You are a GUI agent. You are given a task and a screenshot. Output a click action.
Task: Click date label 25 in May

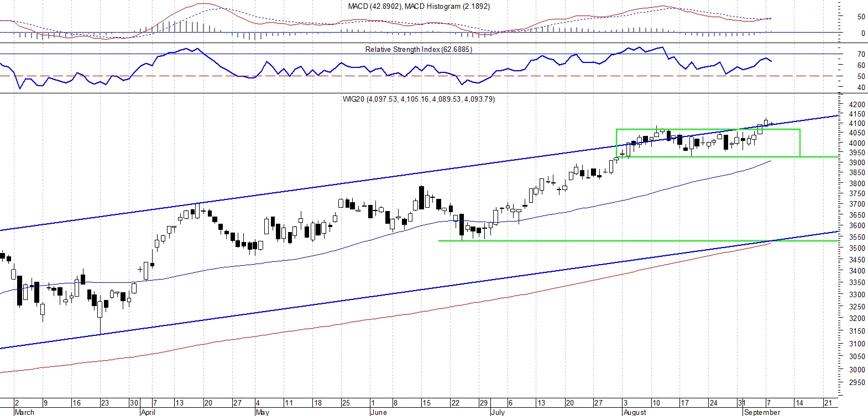tap(346, 403)
